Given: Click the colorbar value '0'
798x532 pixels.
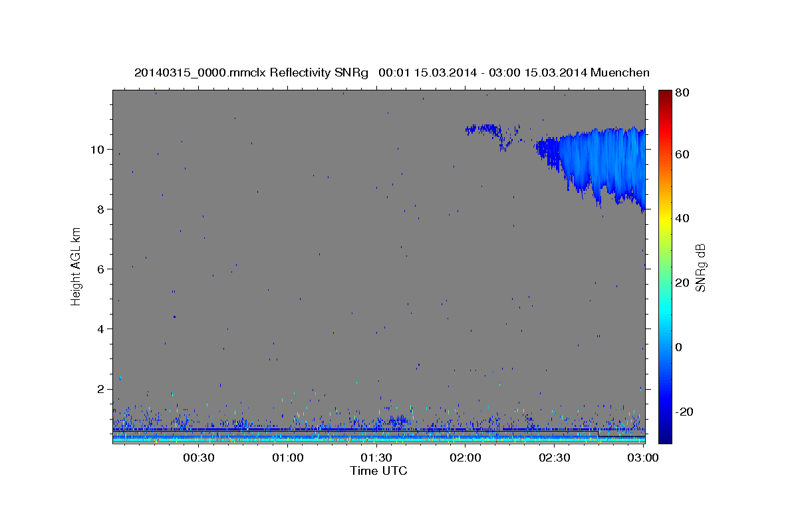Looking at the screenshot, I should [678, 347].
